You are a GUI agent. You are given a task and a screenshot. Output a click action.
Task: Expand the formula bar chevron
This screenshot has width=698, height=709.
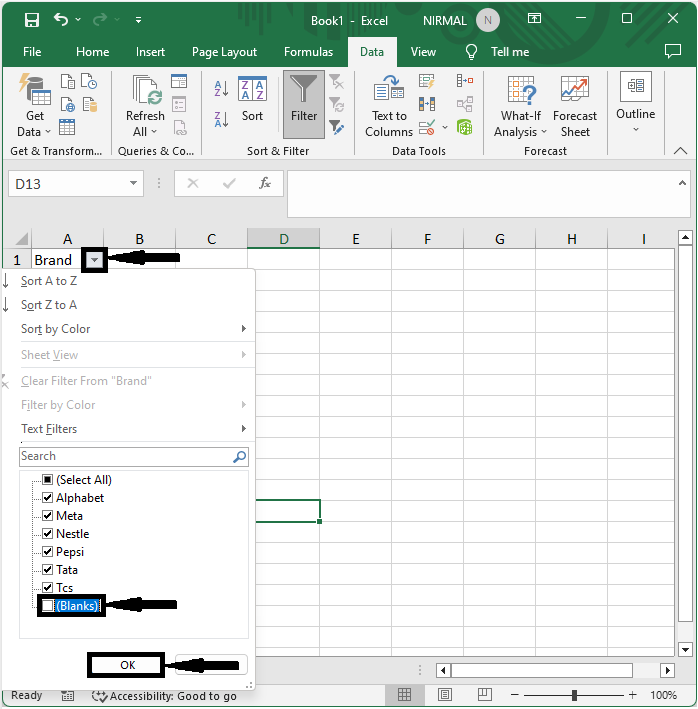coord(682,183)
